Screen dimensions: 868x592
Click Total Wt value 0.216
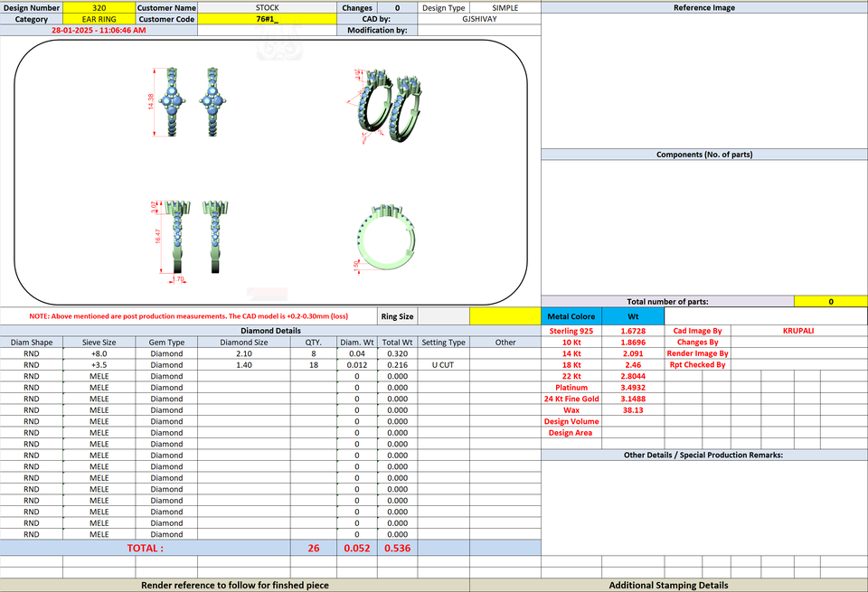398,365
